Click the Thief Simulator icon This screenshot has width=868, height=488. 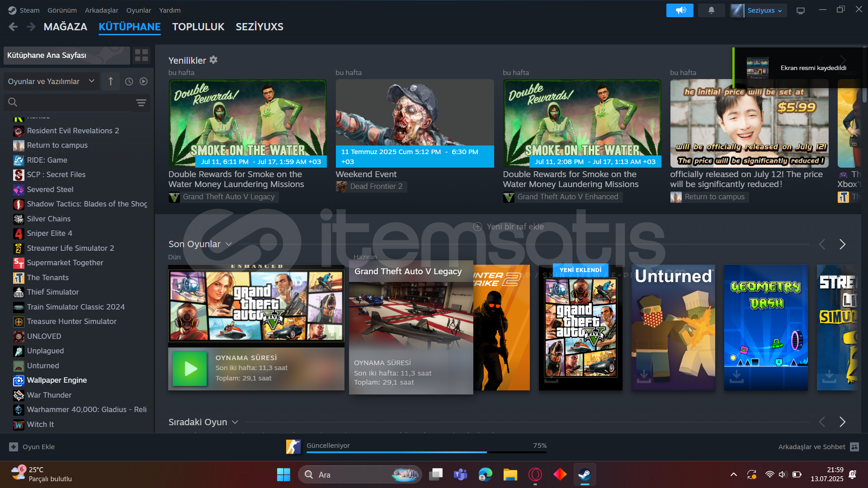19,292
